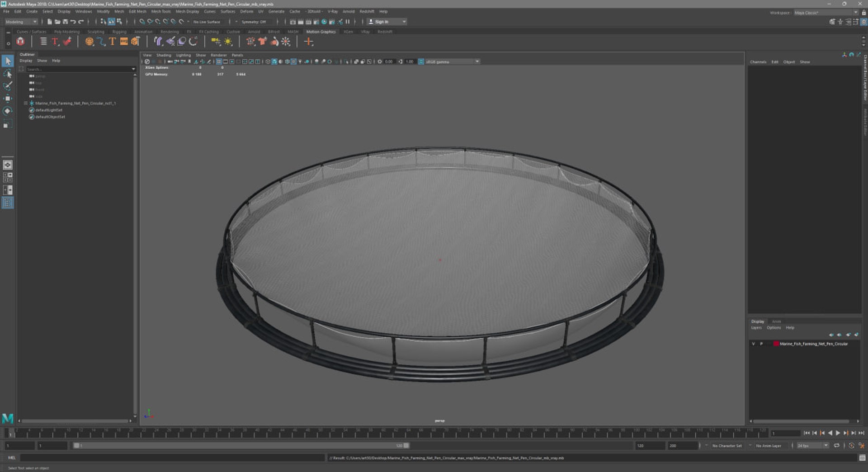Open the sRGB gamma dropdown

pos(452,61)
